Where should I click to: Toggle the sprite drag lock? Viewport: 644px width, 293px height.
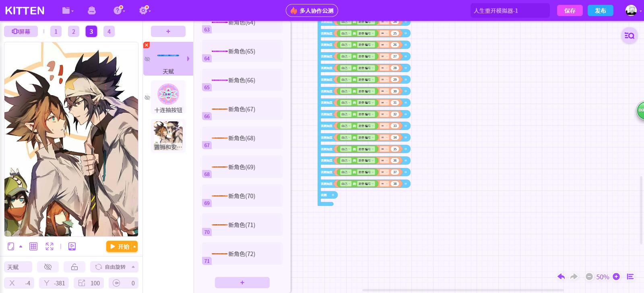point(74,267)
